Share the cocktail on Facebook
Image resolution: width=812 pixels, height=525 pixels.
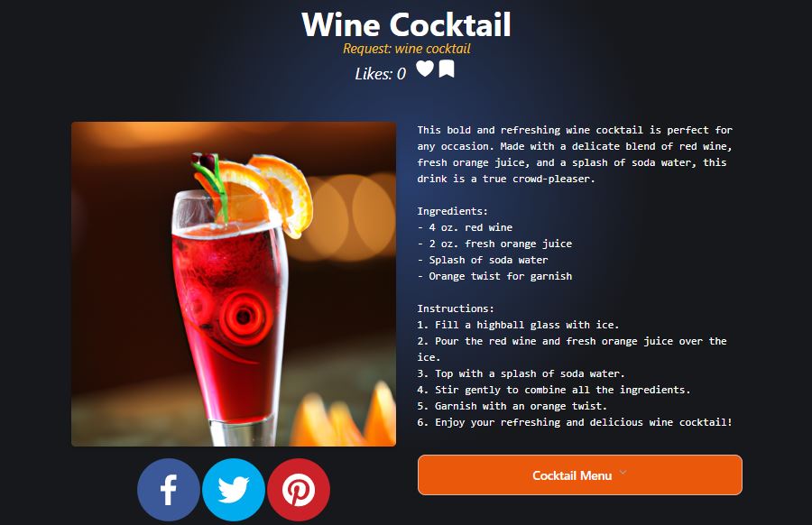coord(169,489)
